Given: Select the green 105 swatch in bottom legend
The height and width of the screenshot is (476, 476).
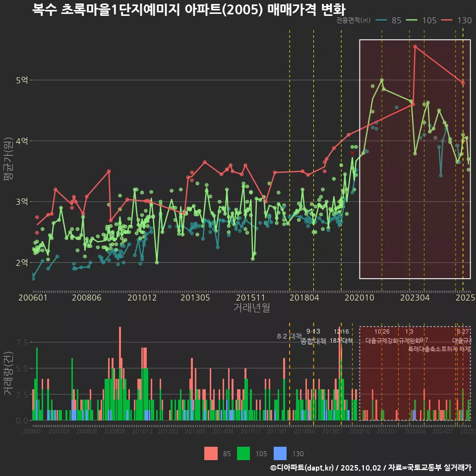Looking at the screenshot, I should [x=243, y=453].
